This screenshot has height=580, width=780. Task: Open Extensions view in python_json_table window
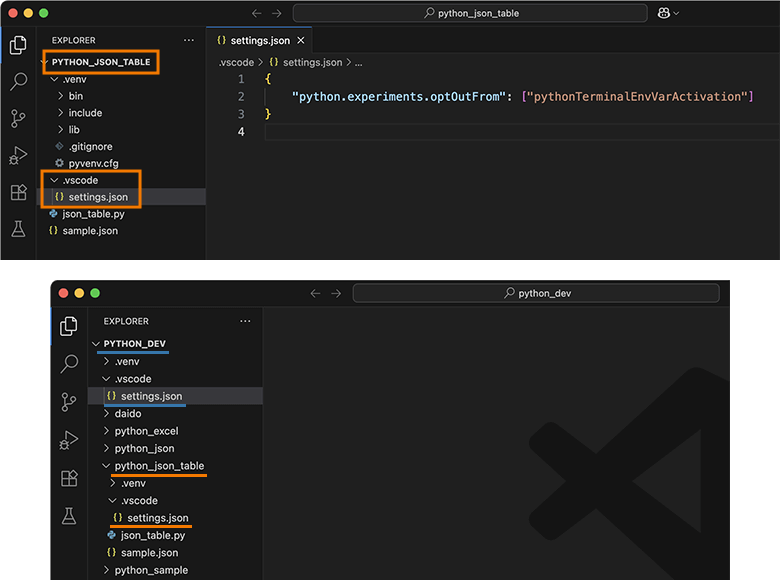[x=18, y=192]
